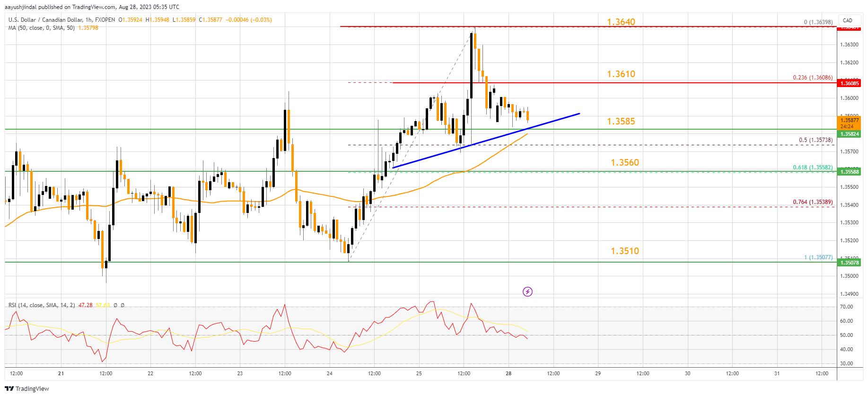Click the 1.3585 level label
Image resolution: width=868 pixels, height=397 pixels.
pos(621,121)
